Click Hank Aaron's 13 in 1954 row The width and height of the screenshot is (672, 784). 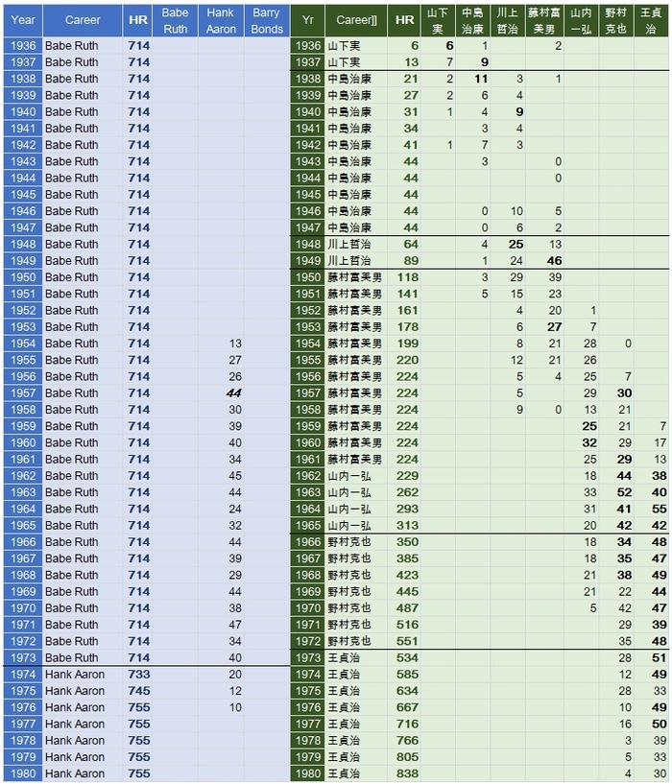point(235,344)
